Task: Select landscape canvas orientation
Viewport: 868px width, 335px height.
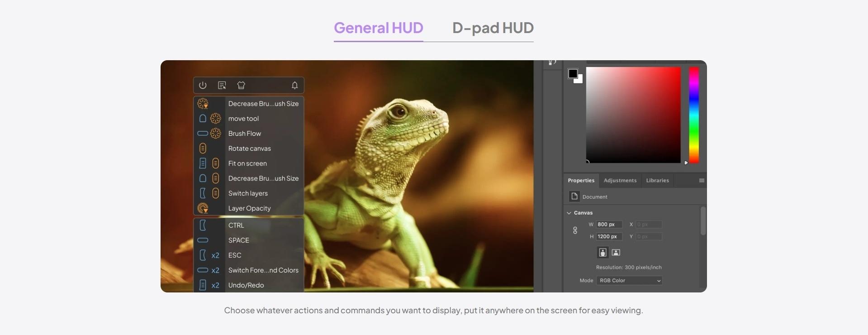Action: click(616, 253)
